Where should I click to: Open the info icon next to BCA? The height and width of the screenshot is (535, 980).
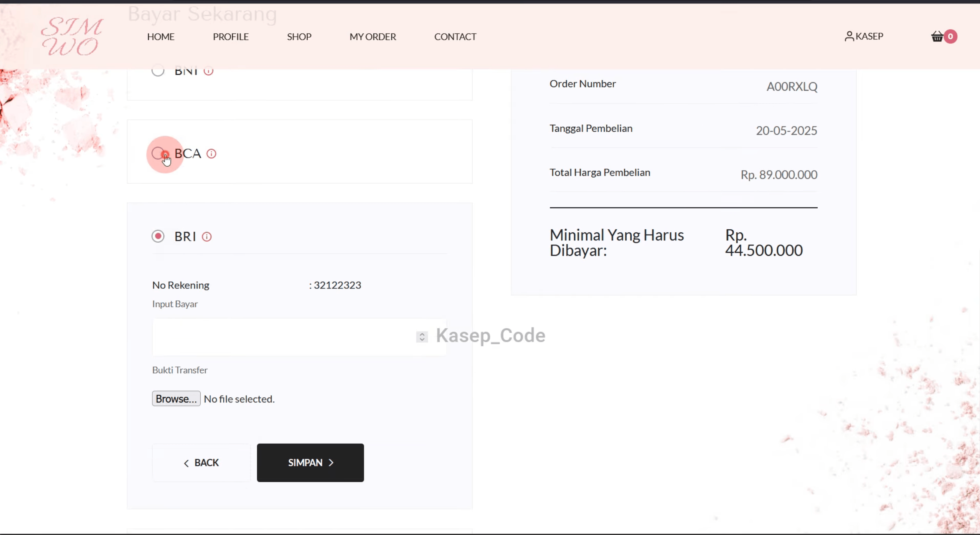[211, 154]
